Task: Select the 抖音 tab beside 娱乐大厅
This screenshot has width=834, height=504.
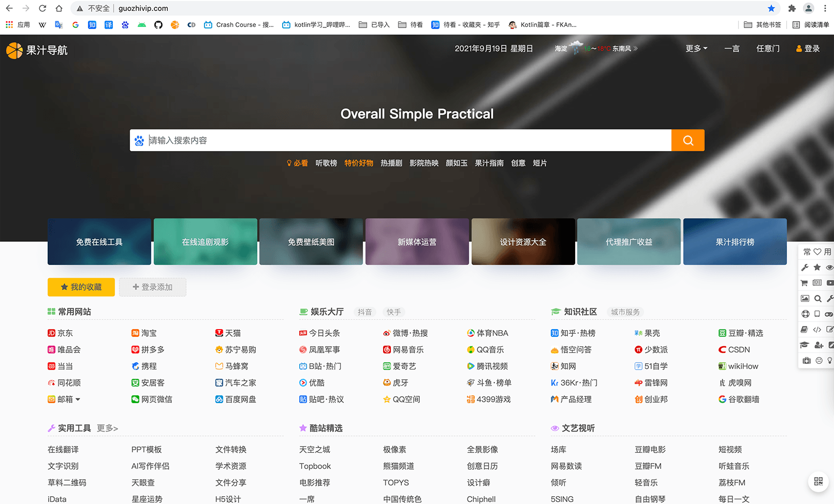Action: tap(365, 312)
